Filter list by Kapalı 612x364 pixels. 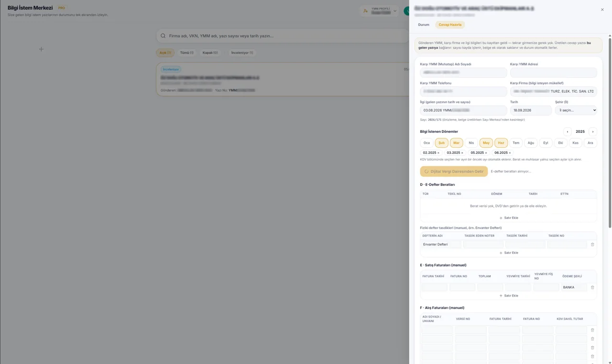pyautogui.click(x=210, y=53)
